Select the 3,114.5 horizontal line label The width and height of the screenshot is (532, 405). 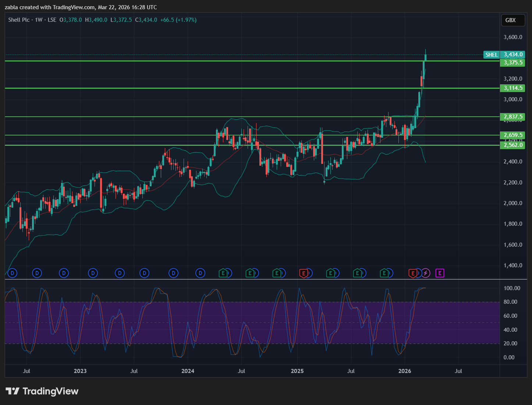pos(513,88)
